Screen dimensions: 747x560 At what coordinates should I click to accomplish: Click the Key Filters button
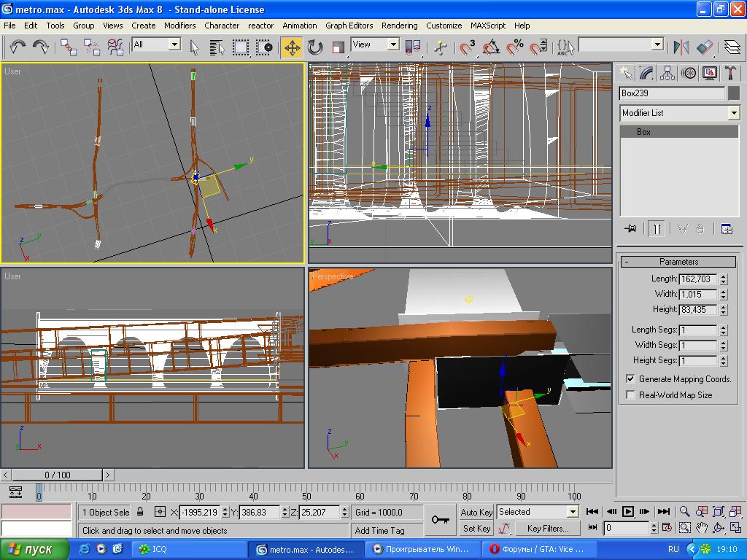(547, 528)
